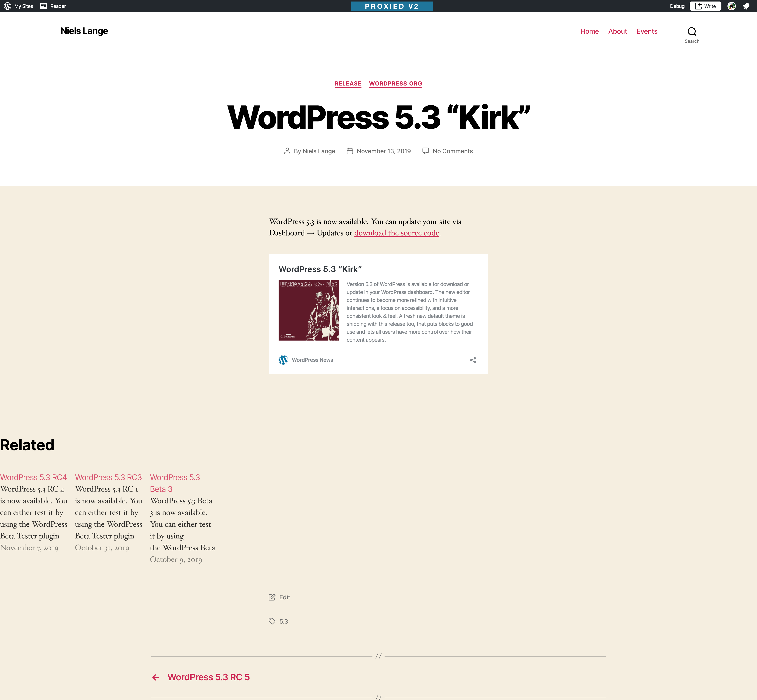Click the date 'October 9, 2019' under Beta 3
This screenshot has width=757, height=700.
coord(176,559)
